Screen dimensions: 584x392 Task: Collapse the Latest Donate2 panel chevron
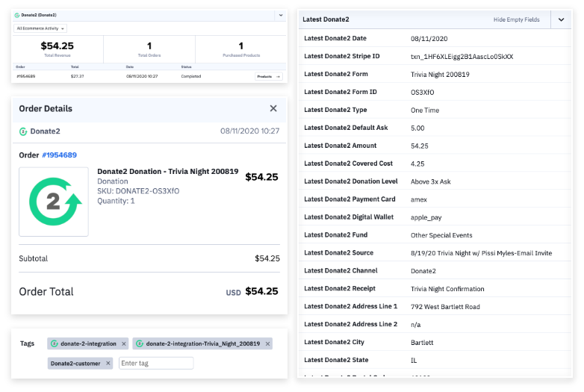(561, 19)
